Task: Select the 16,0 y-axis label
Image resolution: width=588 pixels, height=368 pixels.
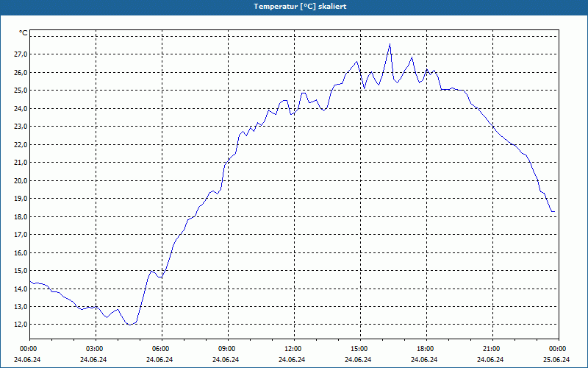Action: click(21, 252)
